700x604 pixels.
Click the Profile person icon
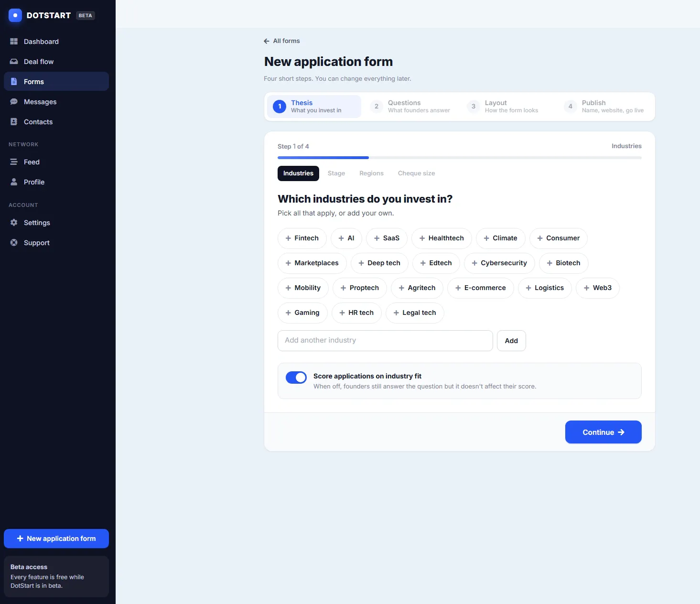14,182
